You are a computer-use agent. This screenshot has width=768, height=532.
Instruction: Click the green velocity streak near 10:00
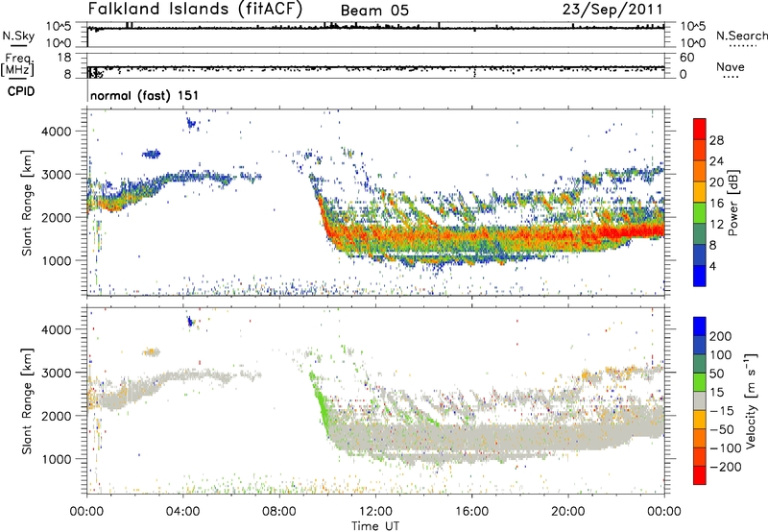[x=321, y=401]
